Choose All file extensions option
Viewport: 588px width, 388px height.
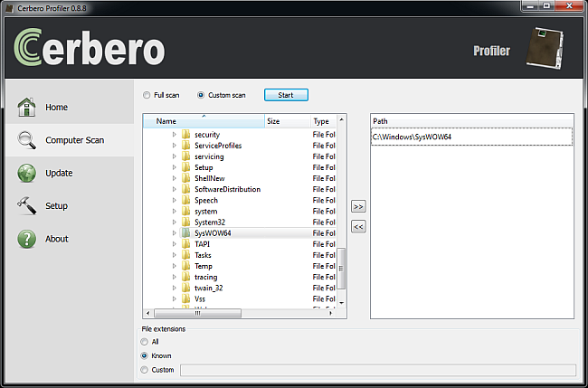145,342
